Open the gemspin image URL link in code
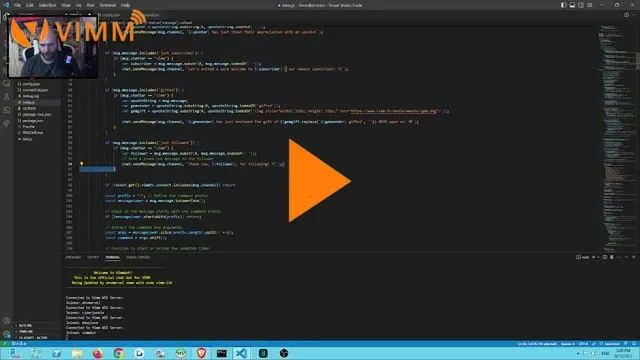The width and height of the screenshot is (640, 360). [x=393, y=111]
